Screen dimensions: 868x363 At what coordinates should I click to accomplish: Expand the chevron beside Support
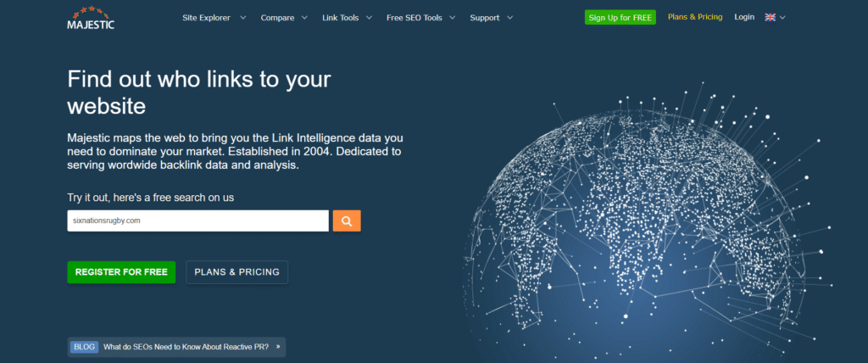tap(509, 18)
